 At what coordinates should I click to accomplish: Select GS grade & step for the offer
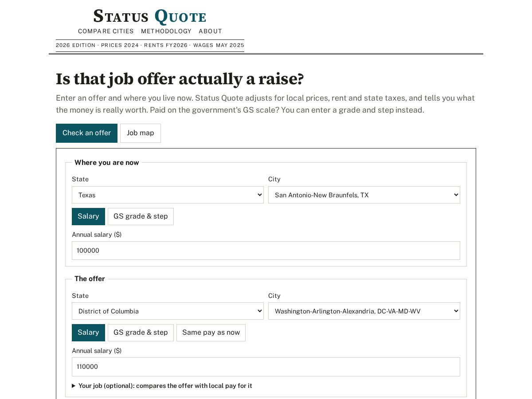pyautogui.click(x=141, y=332)
